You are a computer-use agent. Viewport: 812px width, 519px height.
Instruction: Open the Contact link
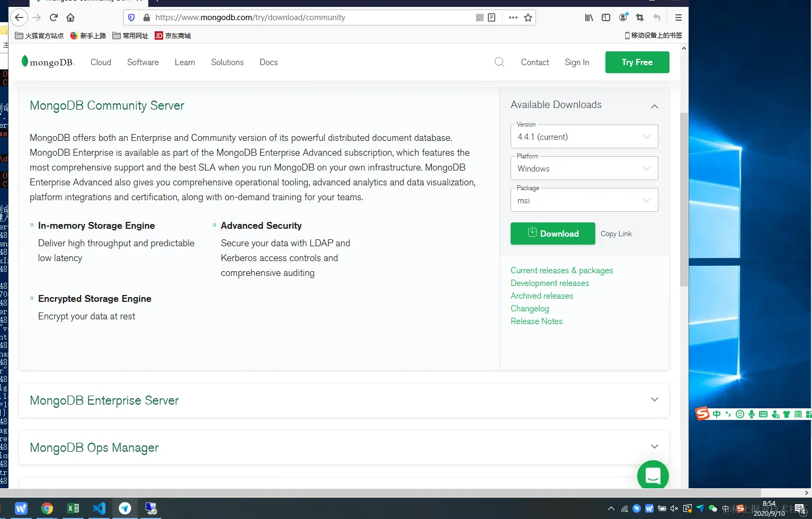pyautogui.click(x=535, y=62)
